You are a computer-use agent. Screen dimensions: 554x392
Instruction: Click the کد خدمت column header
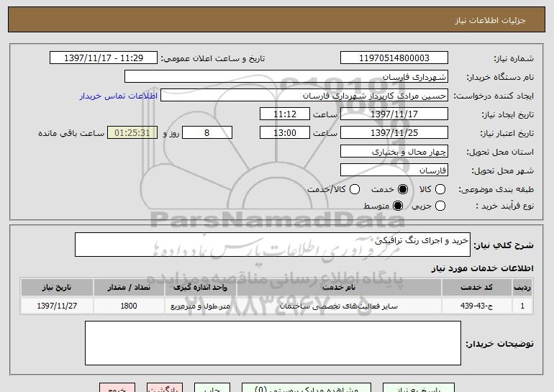pyautogui.click(x=476, y=288)
